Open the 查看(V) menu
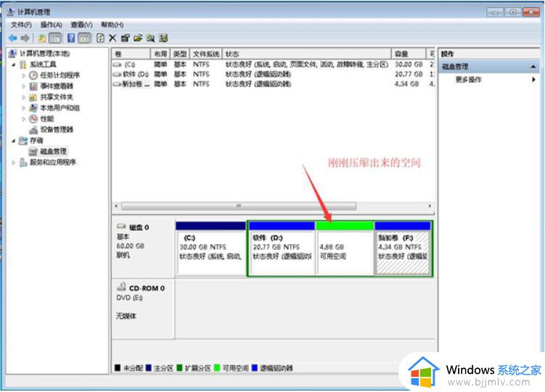Image resolution: width=545 pixels, height=392 pixels. (x=82, y=25)
